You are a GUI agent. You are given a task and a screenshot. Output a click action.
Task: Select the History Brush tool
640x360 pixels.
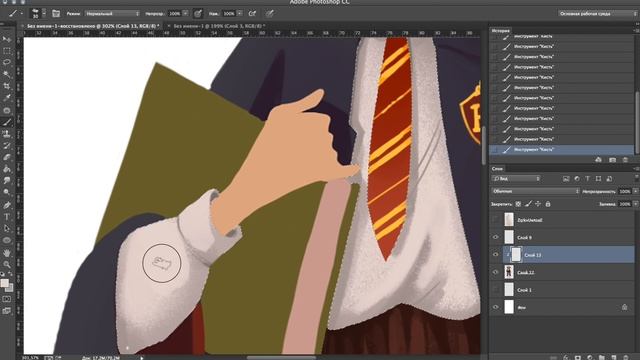pyautogui.click(x=7, y=145)
